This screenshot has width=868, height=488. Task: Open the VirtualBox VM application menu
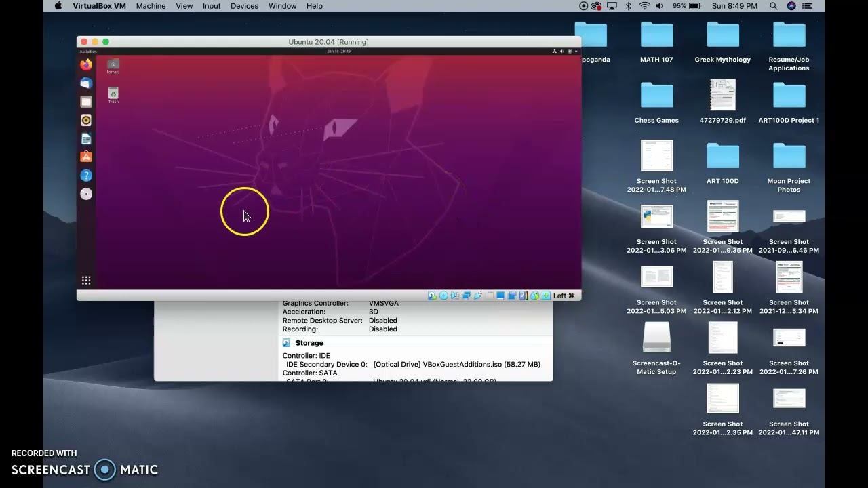tap(99, 6)
